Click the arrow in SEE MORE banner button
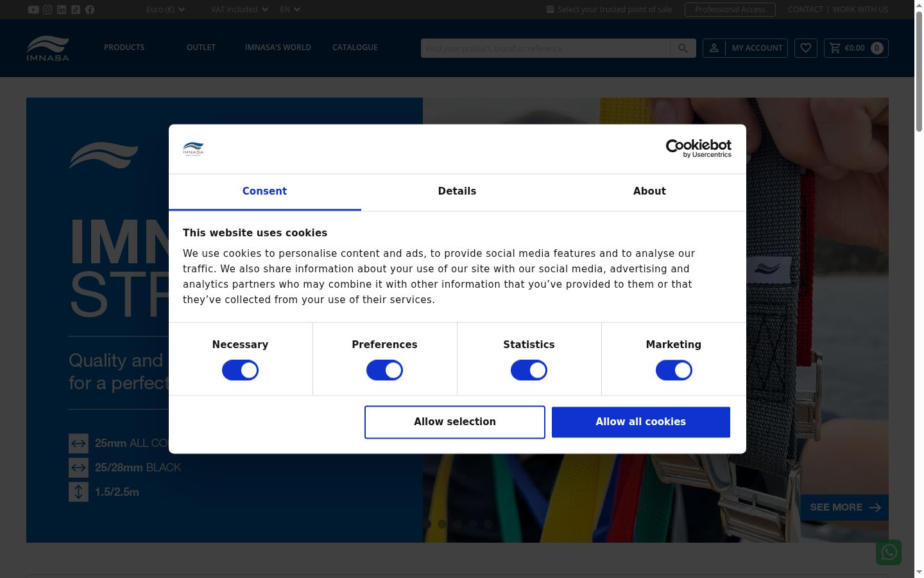This screenshot has height=578, width=924. pyautogui.click(x=875, y=507)
